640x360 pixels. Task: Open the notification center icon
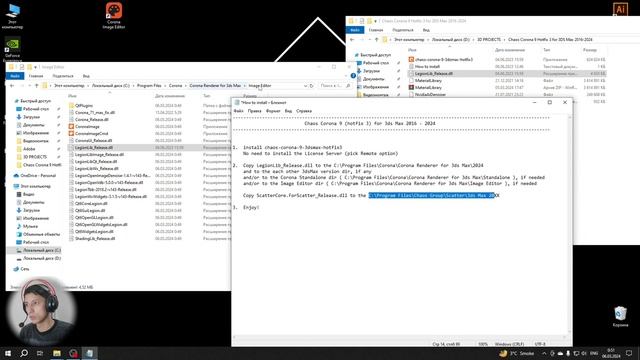[629, 353]
